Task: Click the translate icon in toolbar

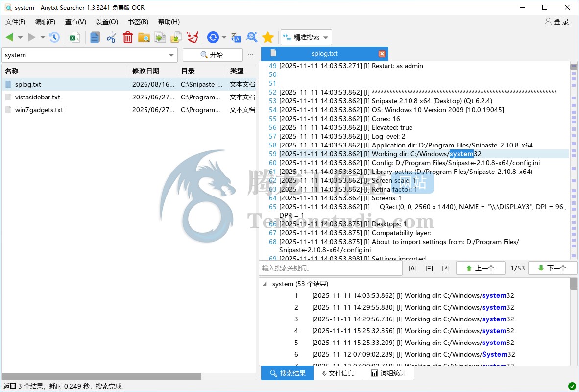Action: point(236,37)
